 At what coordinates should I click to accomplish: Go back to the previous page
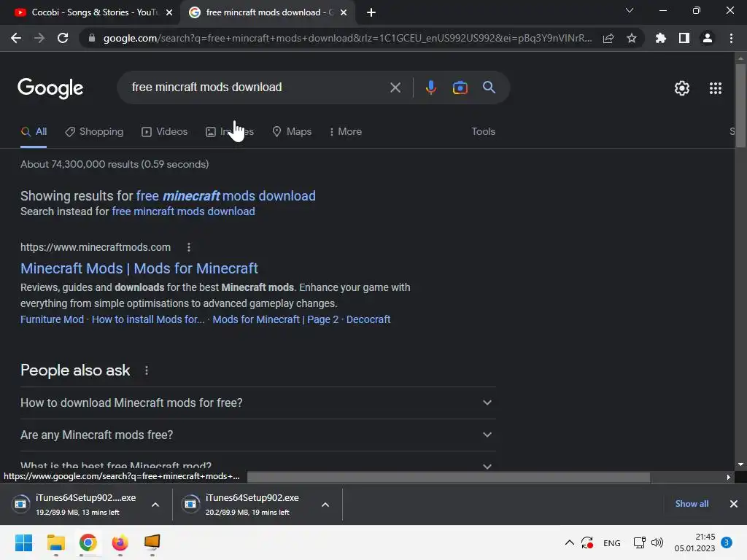(x=16, y=38)
